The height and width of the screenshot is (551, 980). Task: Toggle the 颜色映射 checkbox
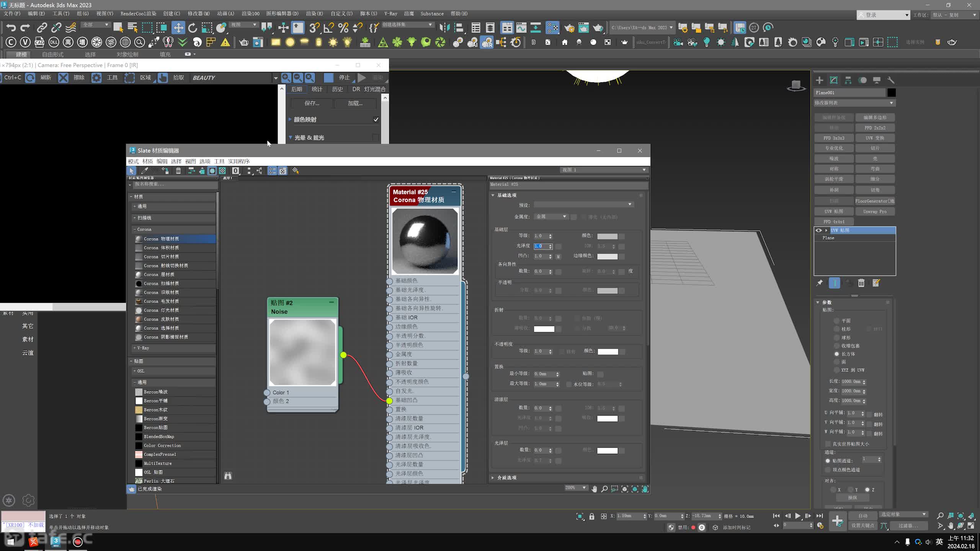coord(376,119)
